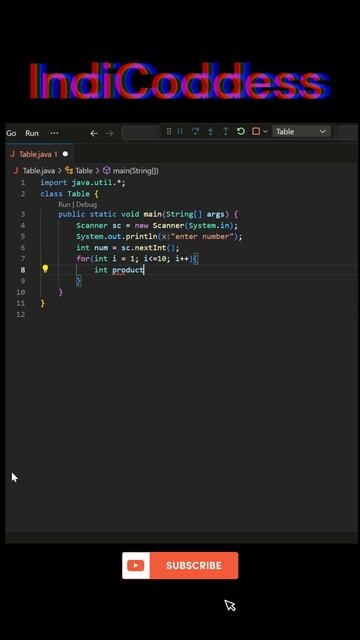360x640 pixels.
Task: Click the Step Into debug icon
Action: coord(210,131)
